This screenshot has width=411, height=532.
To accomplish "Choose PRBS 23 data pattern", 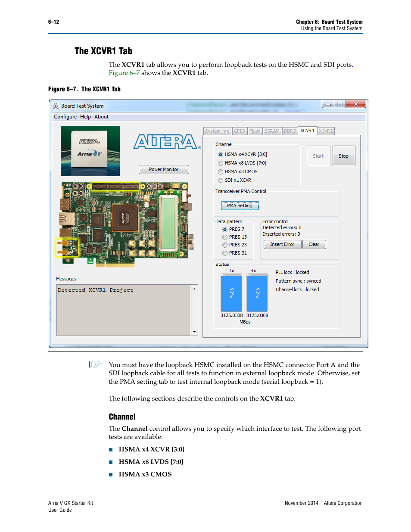I will [x=224, y=245].
